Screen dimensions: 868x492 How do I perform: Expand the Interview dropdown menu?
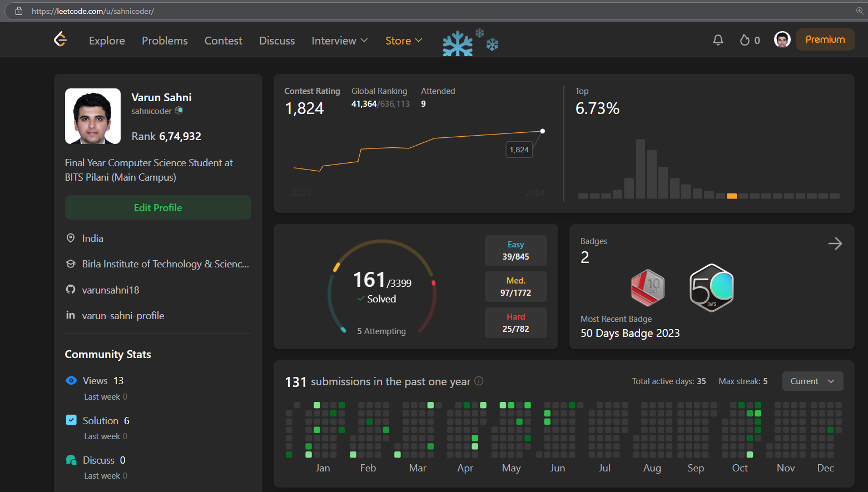tap(340, 41)
